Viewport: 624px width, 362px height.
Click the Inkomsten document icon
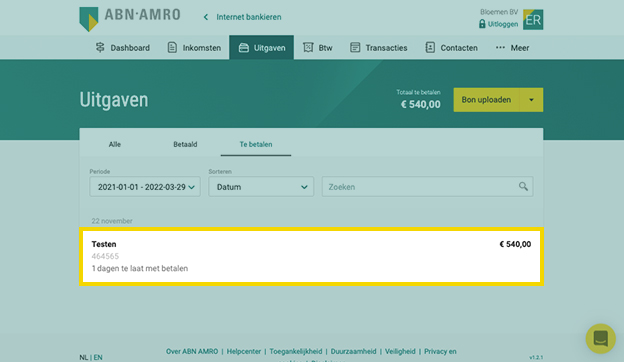[x=172, y=47]
